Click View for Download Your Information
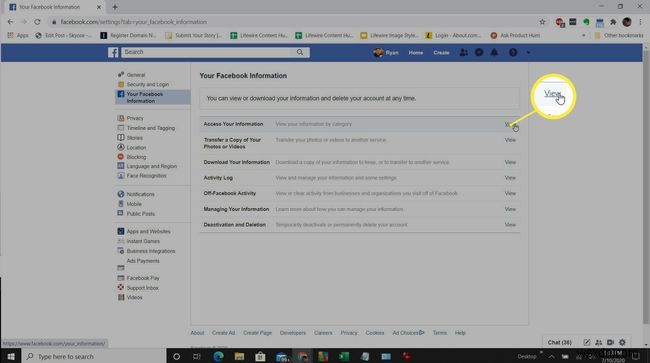 (x=510, y=162)
